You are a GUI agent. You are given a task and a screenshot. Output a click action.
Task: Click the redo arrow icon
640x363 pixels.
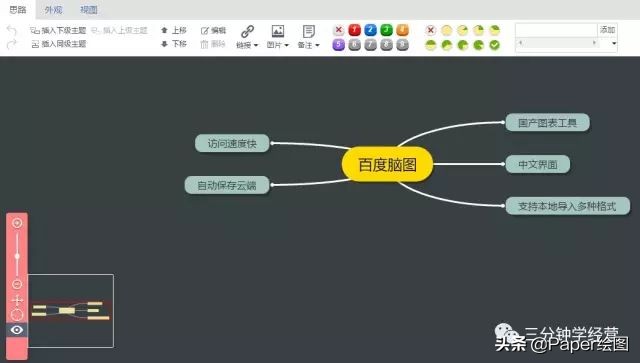(x=11, y=44)
